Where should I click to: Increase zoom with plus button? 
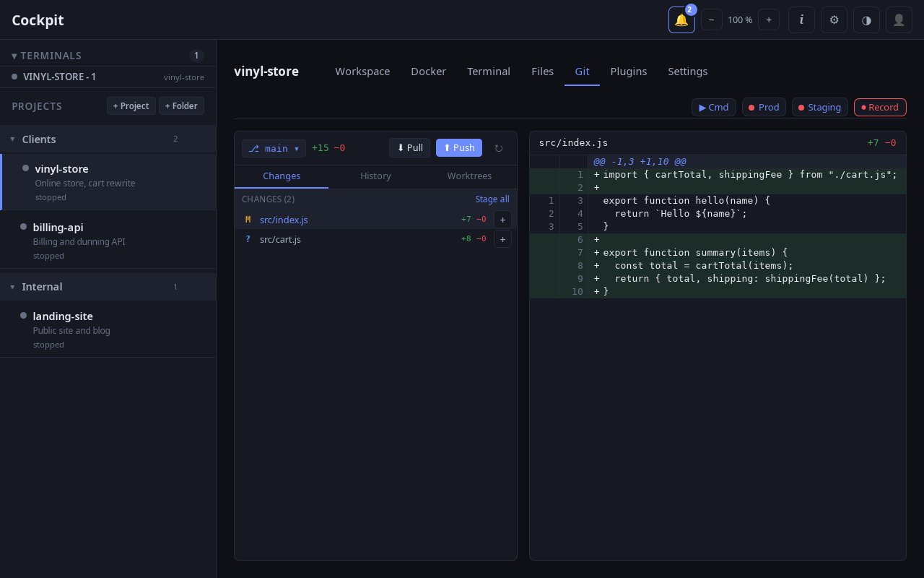[x=769, y=20]
